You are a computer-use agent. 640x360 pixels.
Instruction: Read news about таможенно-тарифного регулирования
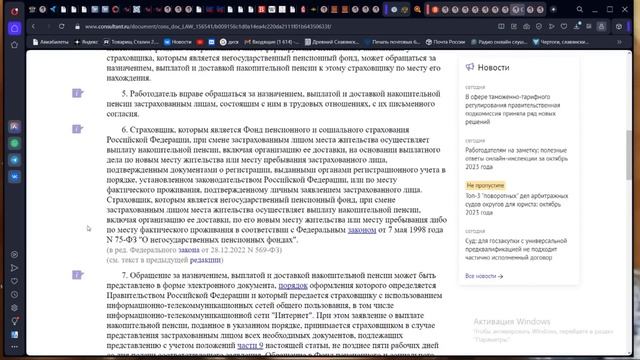(512, 109)
